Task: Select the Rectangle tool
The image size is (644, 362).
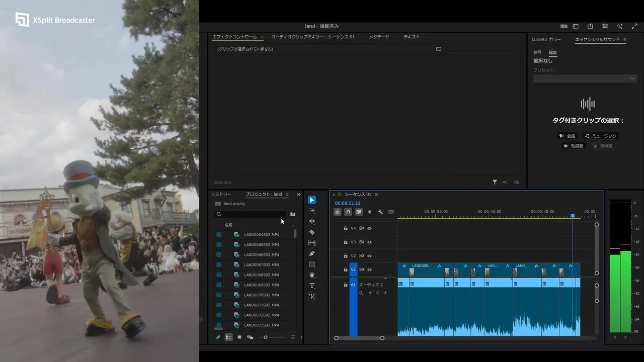Action: 312,264
